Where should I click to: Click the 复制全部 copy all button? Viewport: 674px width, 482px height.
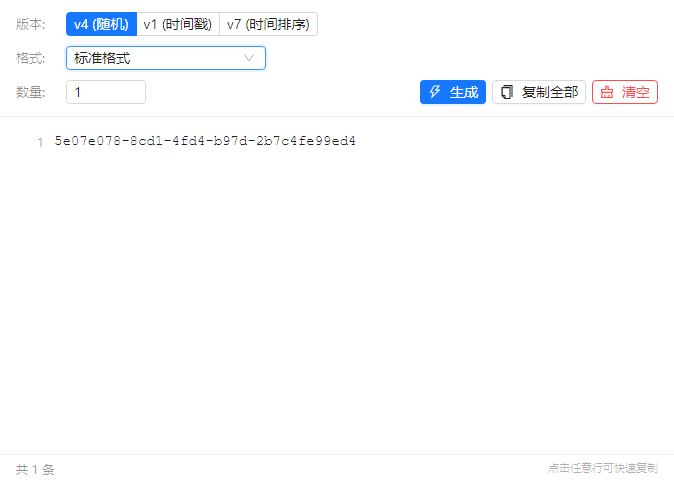click(x=539, y=92)
